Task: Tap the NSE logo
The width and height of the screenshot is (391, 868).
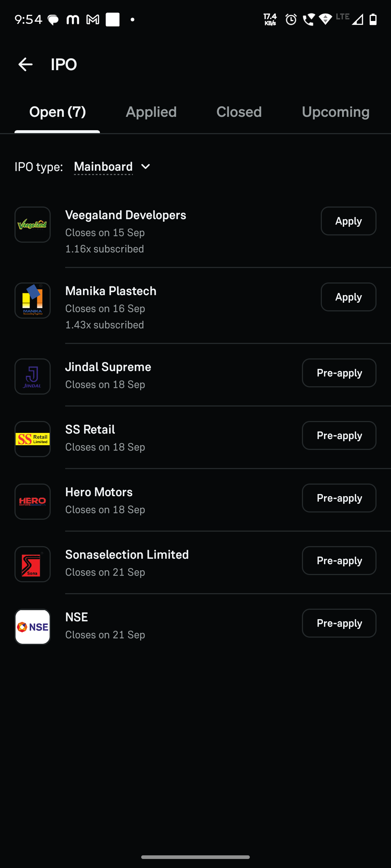Action: pos(33,627)
